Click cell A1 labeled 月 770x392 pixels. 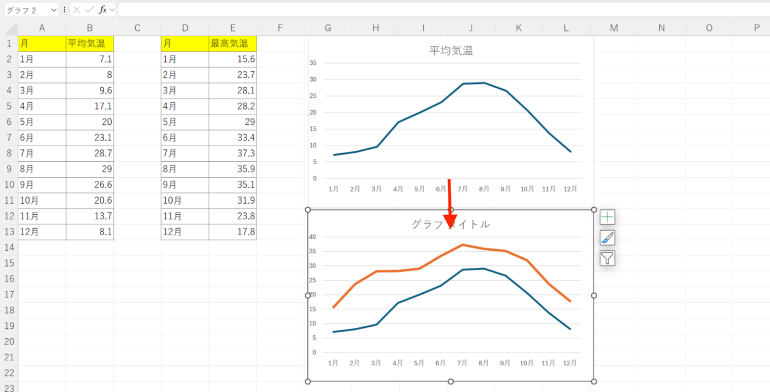tap(42, 44)
